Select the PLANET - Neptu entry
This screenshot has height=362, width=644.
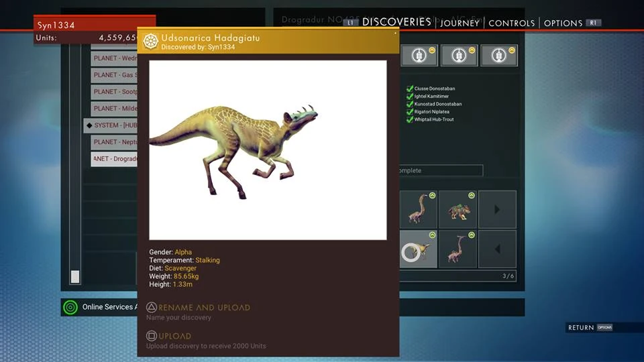114,142
